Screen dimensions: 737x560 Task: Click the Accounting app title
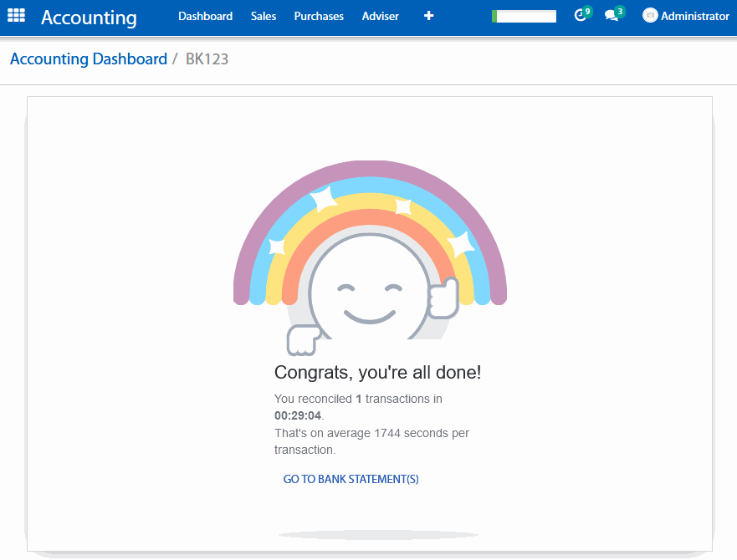point(89,17)
